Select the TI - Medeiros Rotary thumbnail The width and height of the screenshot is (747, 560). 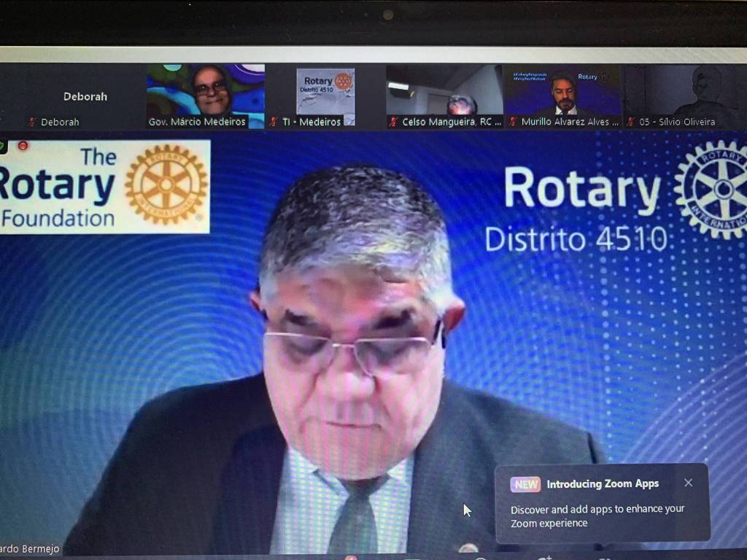click(325, 91)
